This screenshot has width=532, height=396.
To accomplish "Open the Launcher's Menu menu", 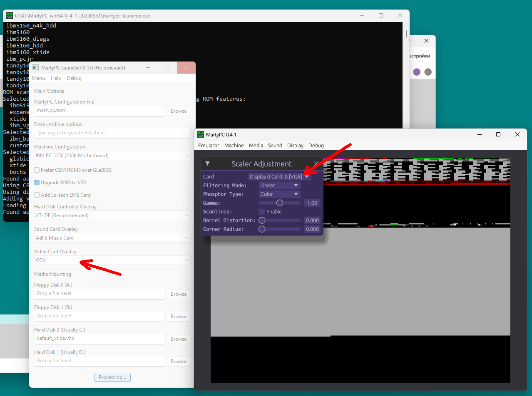I will [x=38, y=78].
